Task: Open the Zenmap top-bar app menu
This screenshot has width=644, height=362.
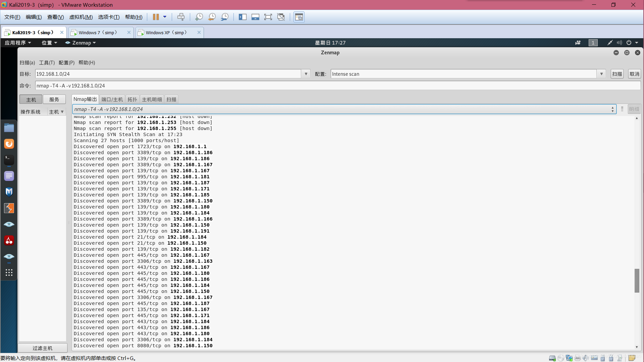Action: 80,43
